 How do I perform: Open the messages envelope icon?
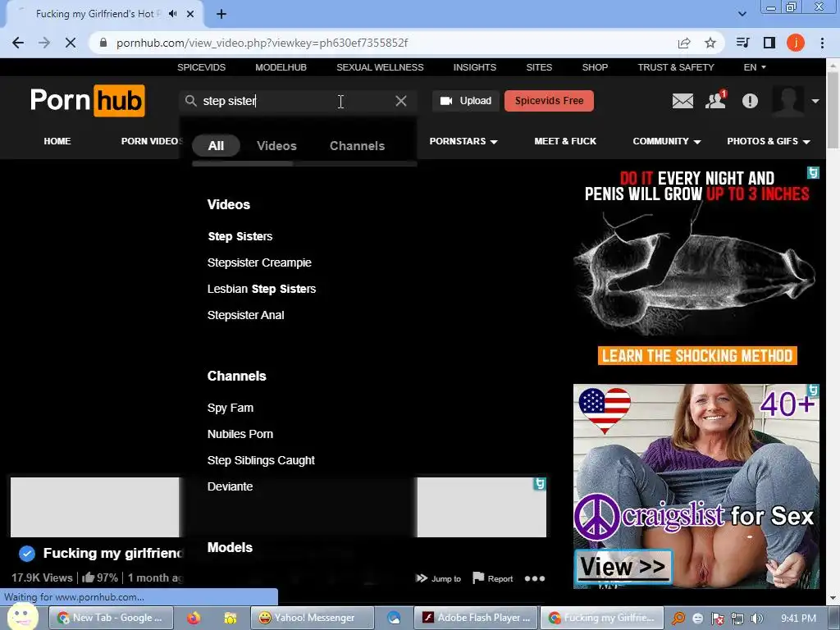(x=682, y=101)
